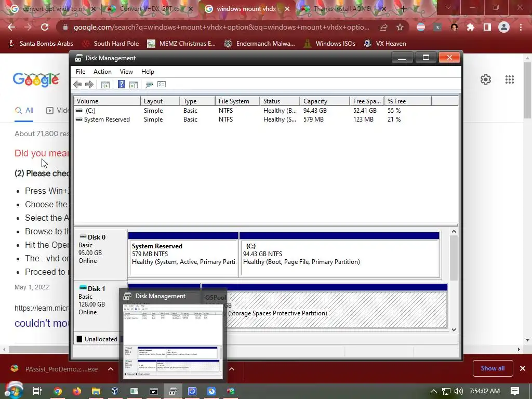Open the Help menu in Disk Management

click(x=148, y=72)
